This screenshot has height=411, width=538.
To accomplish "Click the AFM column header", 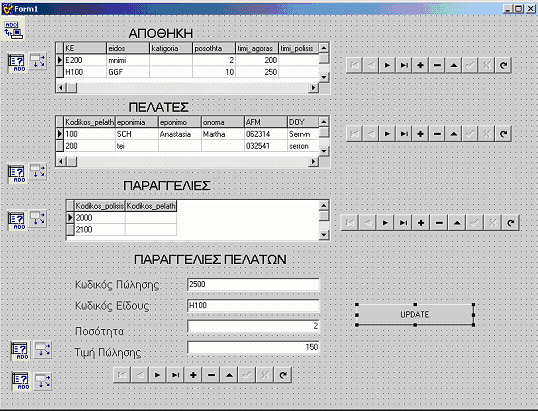I will point(266,122).
